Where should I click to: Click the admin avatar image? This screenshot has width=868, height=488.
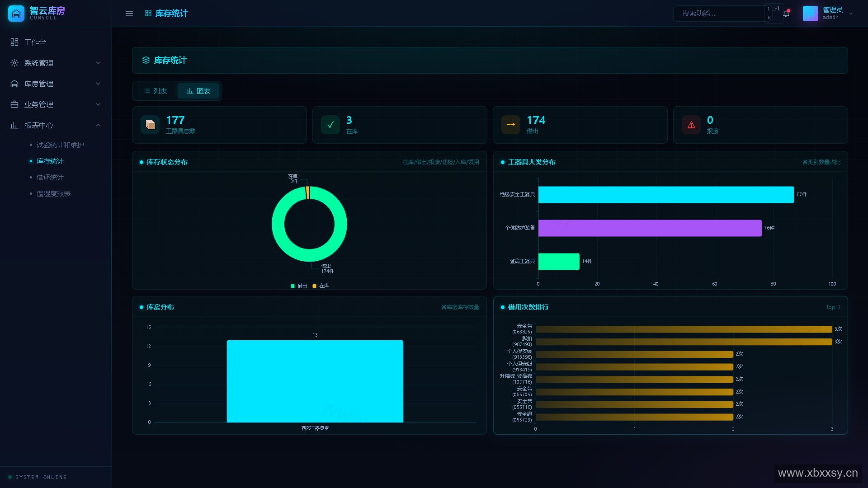click(x=810, y=14)
